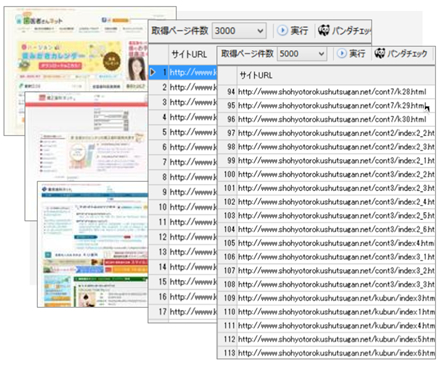Click row number 100 header cell
Screen dimensions: 441x365
pos(228,174)
